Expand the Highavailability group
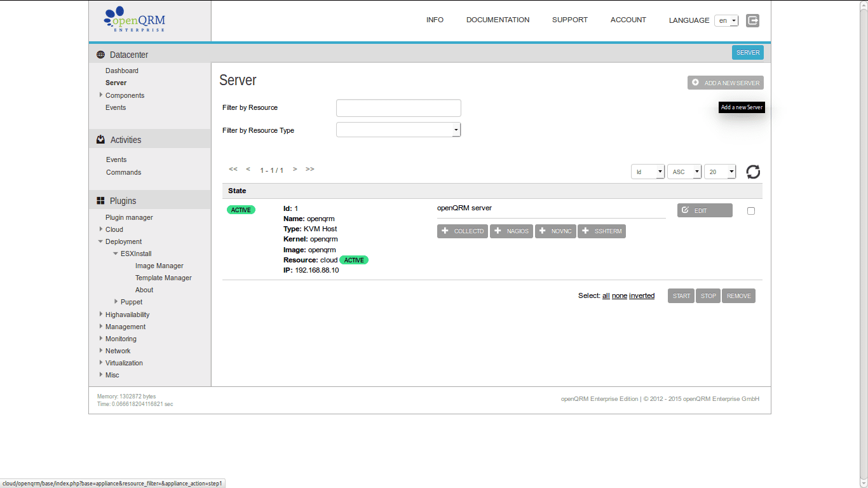Viewport: 868px width, 488px height. [x=100, y=314]
